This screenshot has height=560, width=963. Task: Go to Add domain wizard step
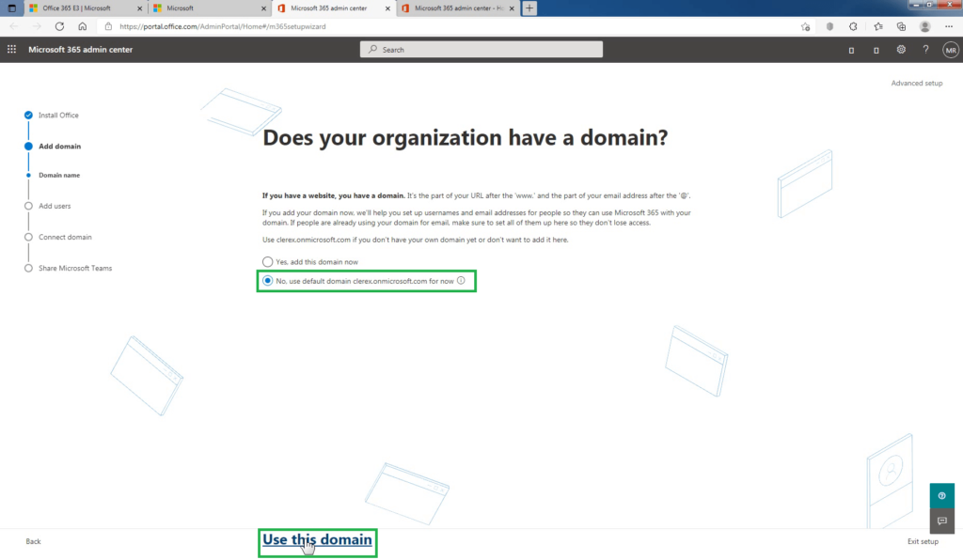[59, 147]
